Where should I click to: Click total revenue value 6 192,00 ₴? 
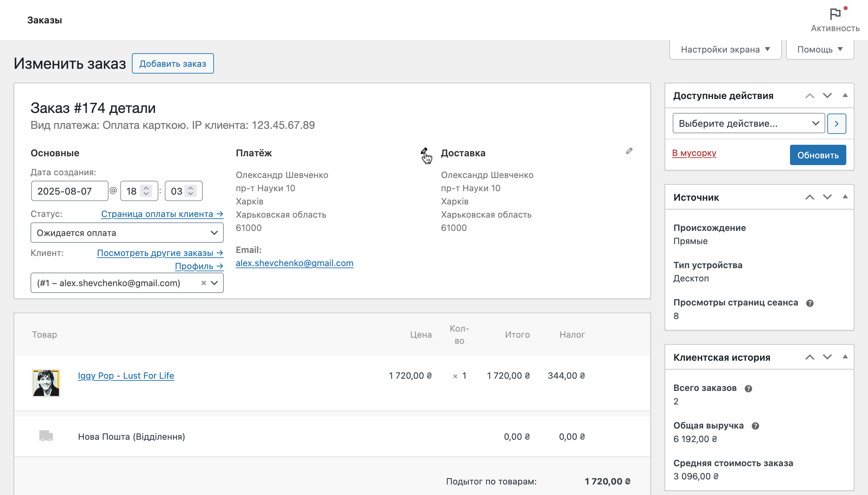point(695,439)
